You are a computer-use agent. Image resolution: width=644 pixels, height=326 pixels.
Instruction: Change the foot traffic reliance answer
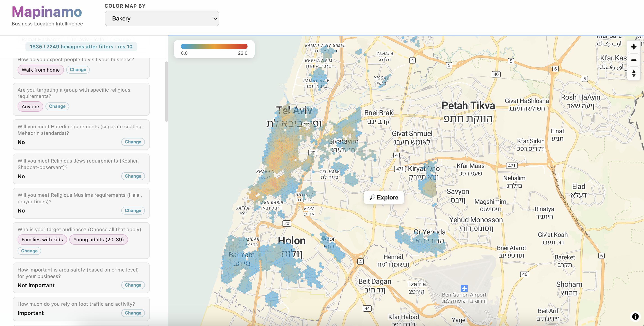133,313
